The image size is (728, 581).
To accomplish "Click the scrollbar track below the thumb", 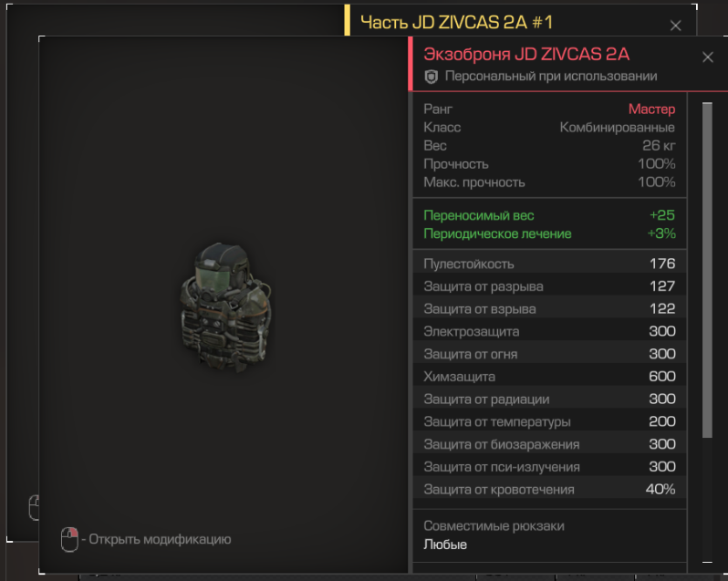I will pyautogui.click(x=707, y=499).
